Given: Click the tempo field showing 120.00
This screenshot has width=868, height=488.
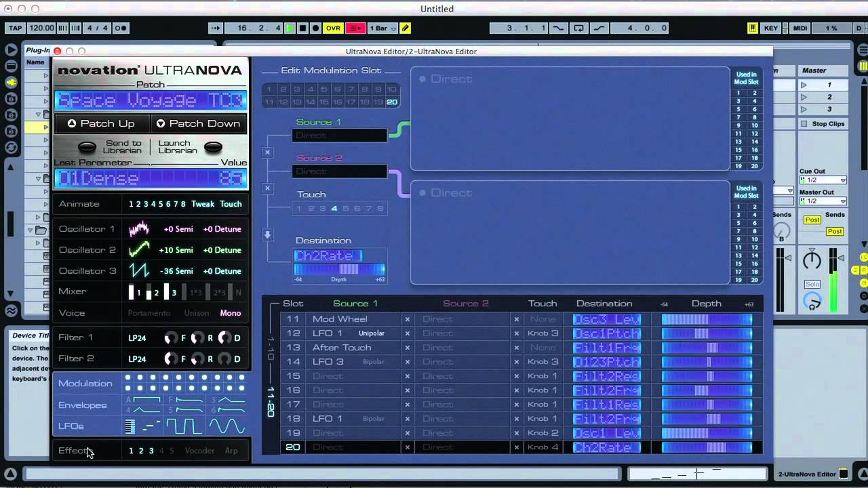Looking at the screenshot, I should (42, 28).
